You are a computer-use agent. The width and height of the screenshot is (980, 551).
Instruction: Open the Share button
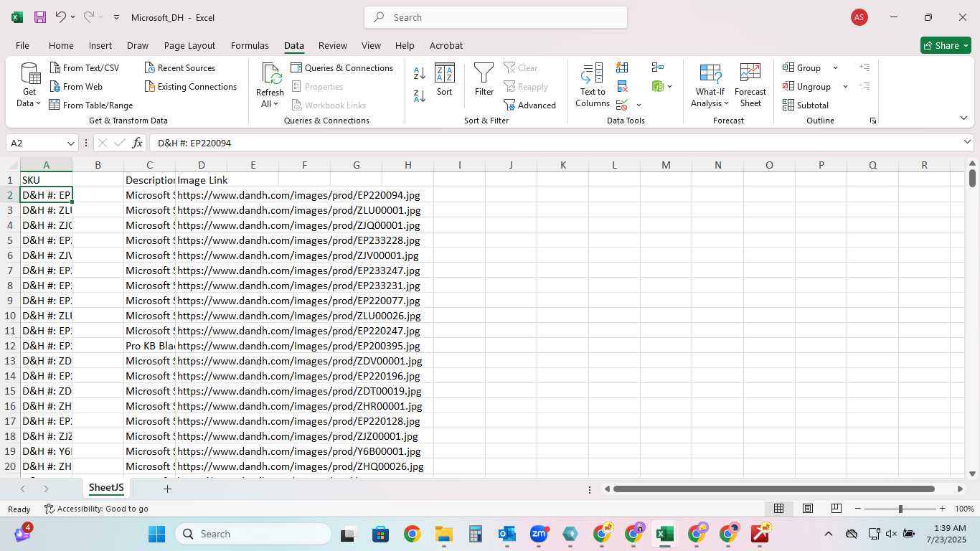946,45
